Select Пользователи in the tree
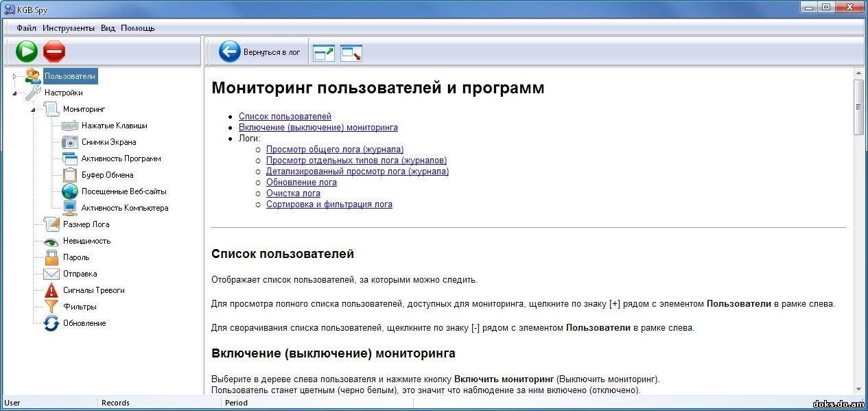The width and height of the screenshot is (868, 411). point(70,76)
